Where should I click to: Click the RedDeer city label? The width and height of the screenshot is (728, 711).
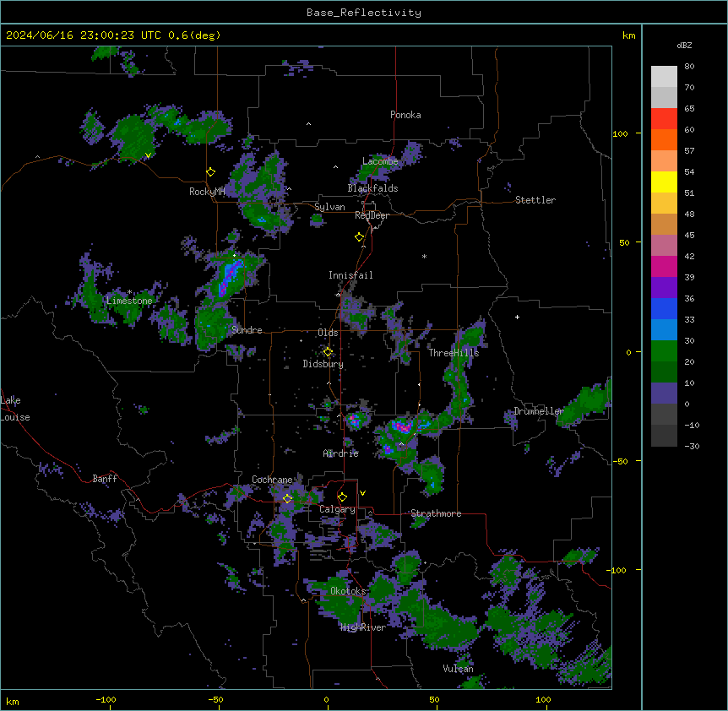372,215
